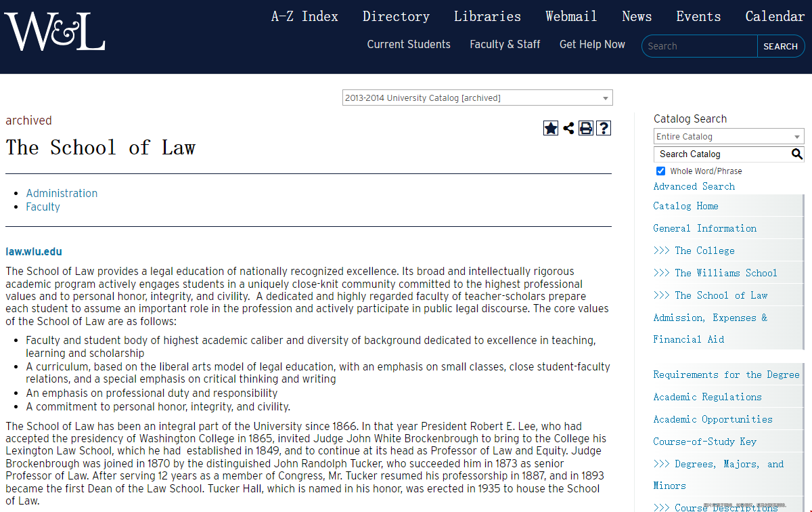Click the catalog search magnifier icon
This screenshot has width=812, height=512.
(x=797, y=154)
